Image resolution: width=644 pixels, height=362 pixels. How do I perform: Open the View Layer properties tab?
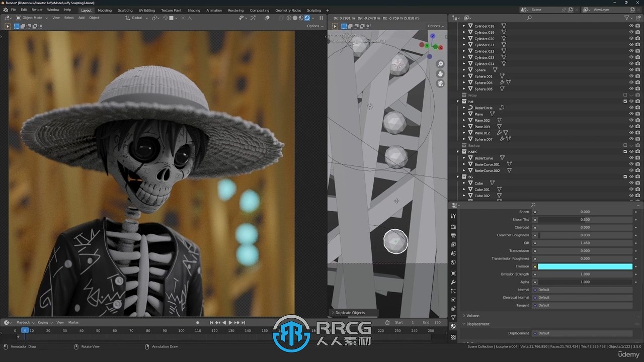(x=453, y=244)
